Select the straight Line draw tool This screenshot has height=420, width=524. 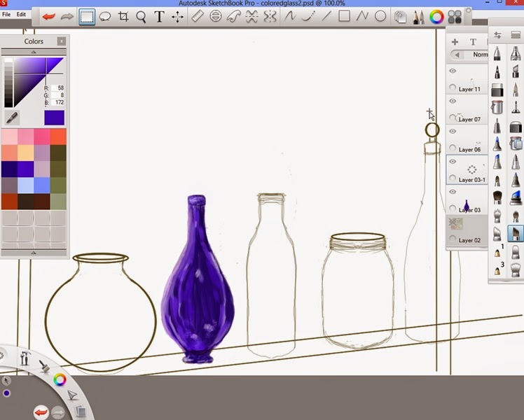326,16
